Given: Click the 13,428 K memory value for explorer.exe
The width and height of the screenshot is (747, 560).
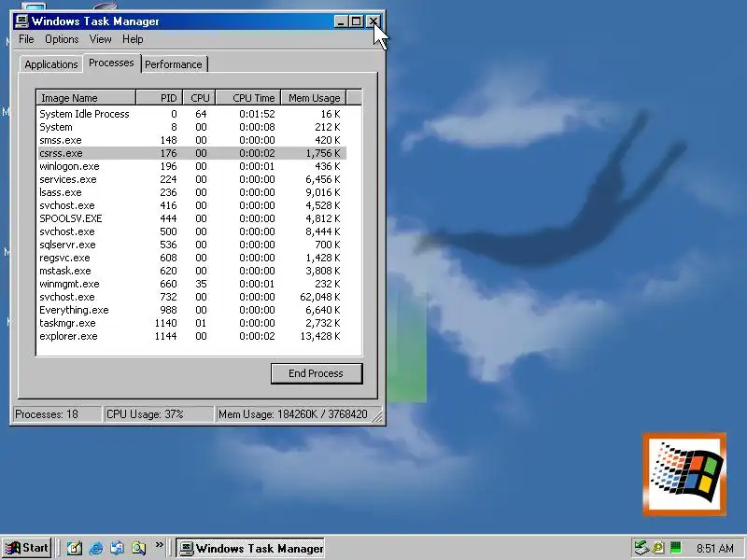Looking at the screenshot, I should (x=319, y=336).
